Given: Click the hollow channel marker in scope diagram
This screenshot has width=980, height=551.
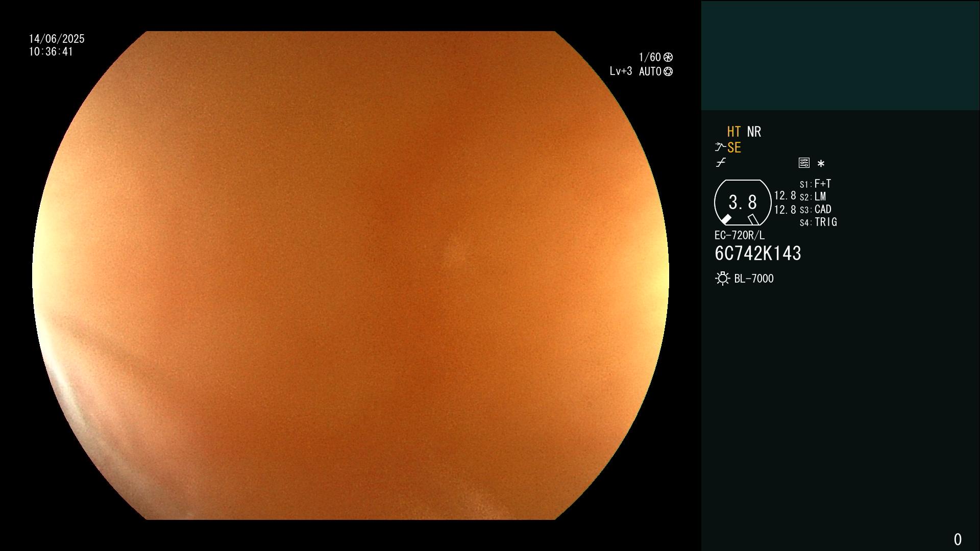Looking at the screenshot, I should click(753, 219).
